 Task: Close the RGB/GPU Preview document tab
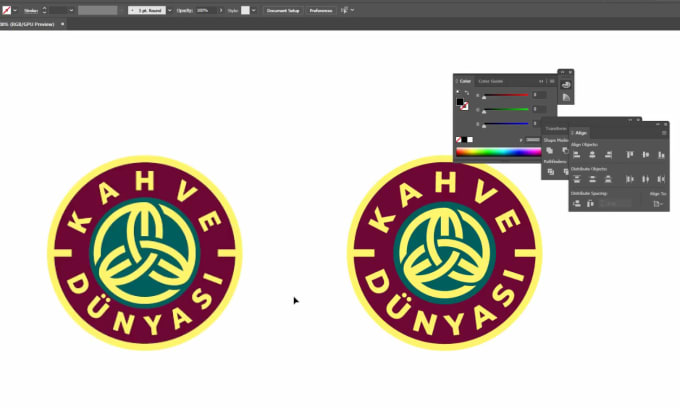(62, 24)
